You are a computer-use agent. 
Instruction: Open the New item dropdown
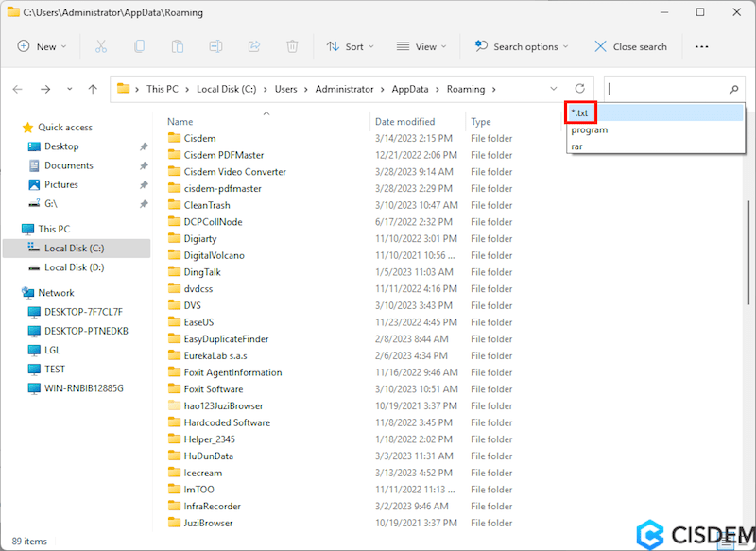coord(42,46)
